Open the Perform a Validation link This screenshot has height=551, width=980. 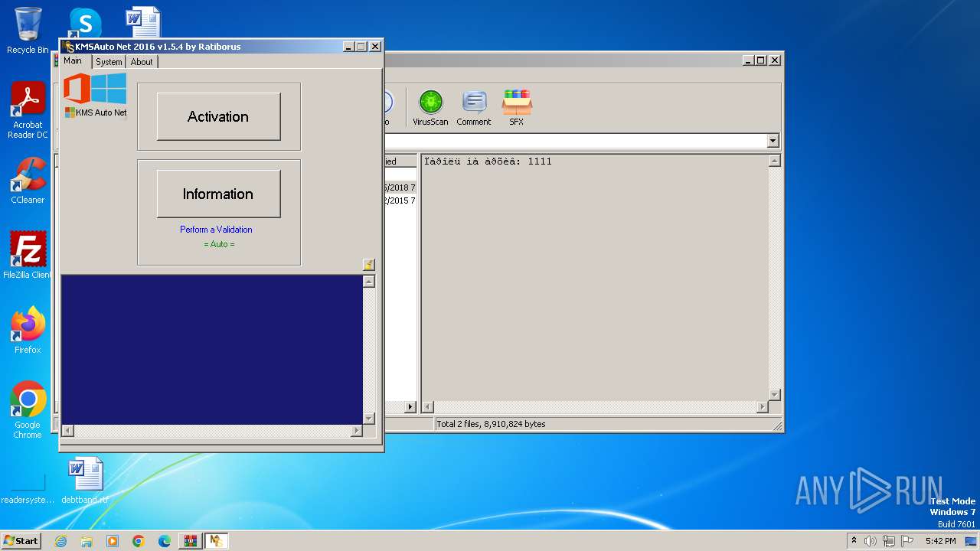click(x=216, y=230)
